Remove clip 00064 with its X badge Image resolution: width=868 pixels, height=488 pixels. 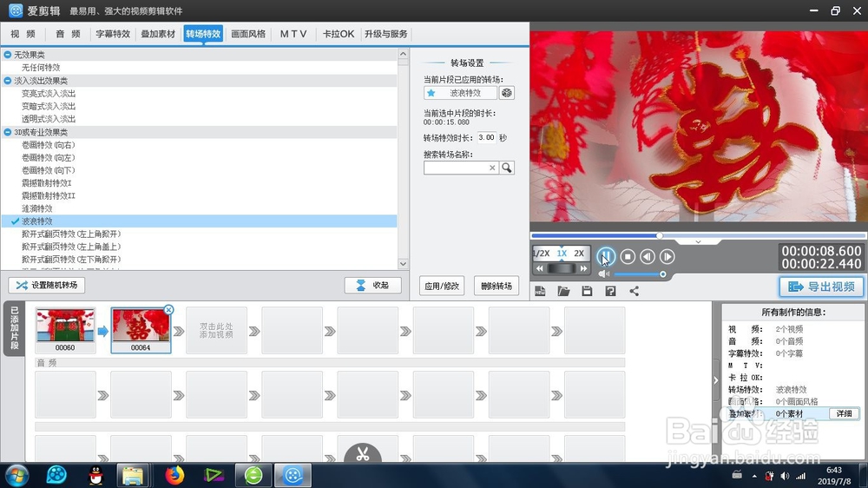tap(169, 310)
